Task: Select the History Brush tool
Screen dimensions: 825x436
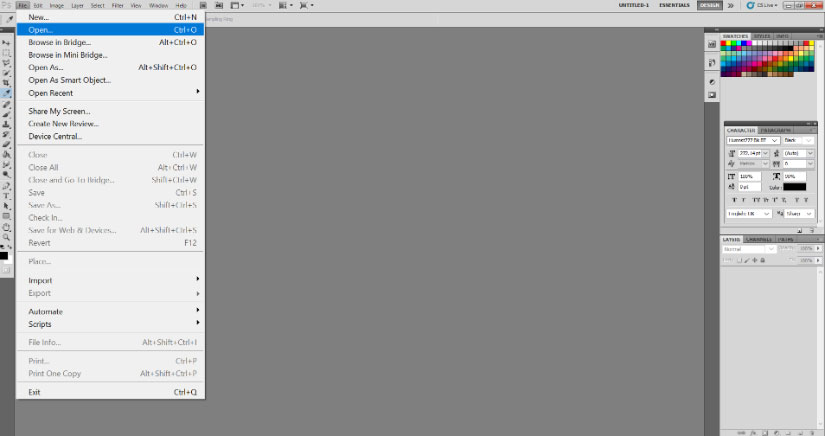Action: pos(6,135)
